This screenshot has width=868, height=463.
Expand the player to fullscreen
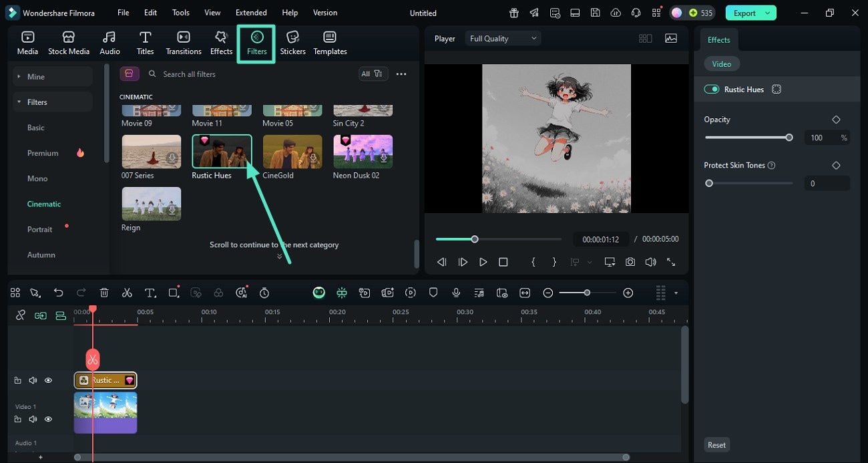click(x=671, y=263)
